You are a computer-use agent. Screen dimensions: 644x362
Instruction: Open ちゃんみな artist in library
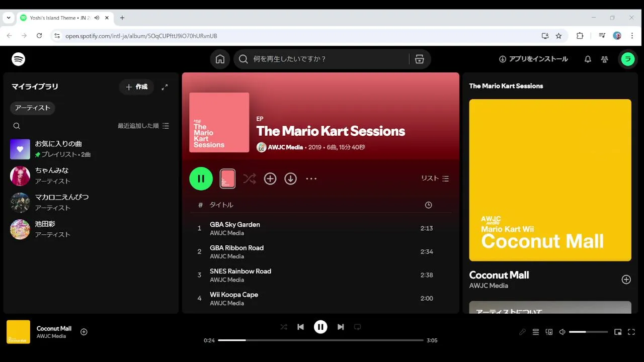tap(91, 176)
